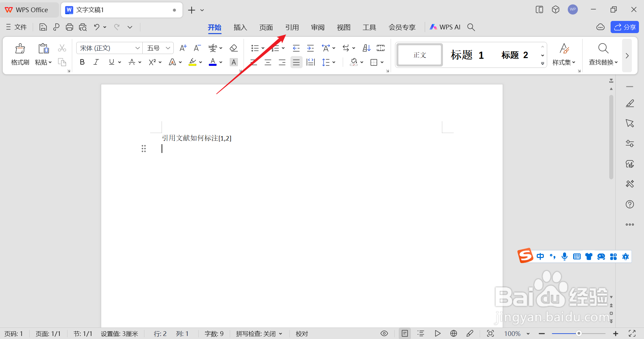Click the Align Right icon

click(x=282, y=62)
